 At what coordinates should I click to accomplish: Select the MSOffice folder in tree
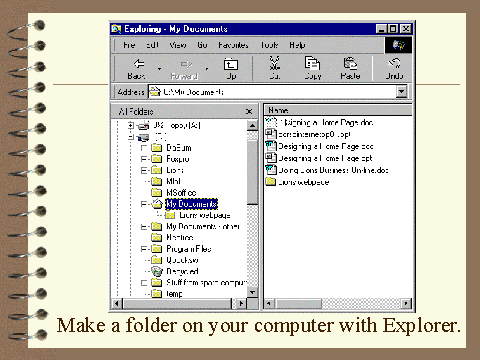(181, 192)
